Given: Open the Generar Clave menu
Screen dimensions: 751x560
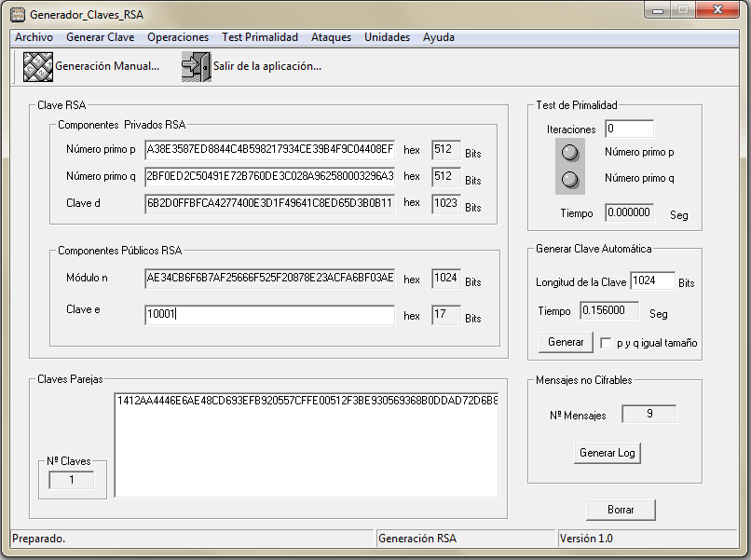Looking at the screenshot, I should (100, 37).
